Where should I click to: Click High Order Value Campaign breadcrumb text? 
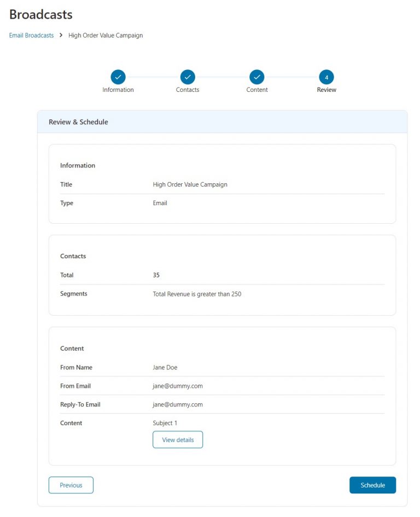coord(106,35)
